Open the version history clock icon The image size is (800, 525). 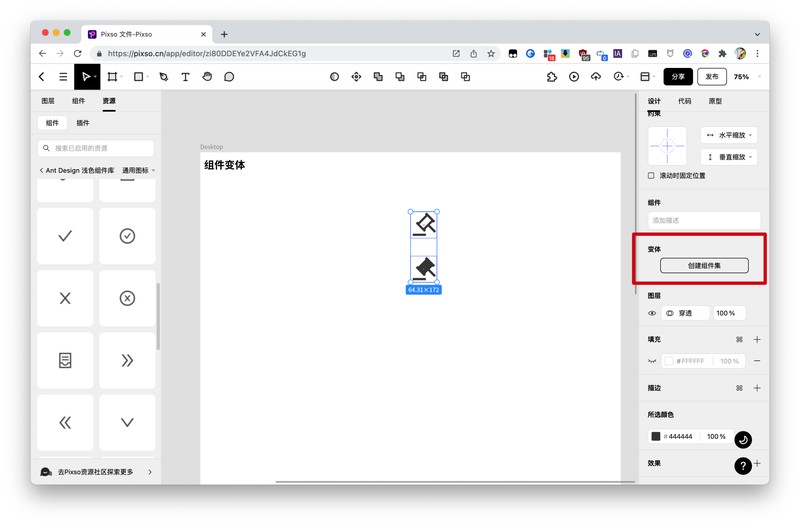click(x=618, y=77)
